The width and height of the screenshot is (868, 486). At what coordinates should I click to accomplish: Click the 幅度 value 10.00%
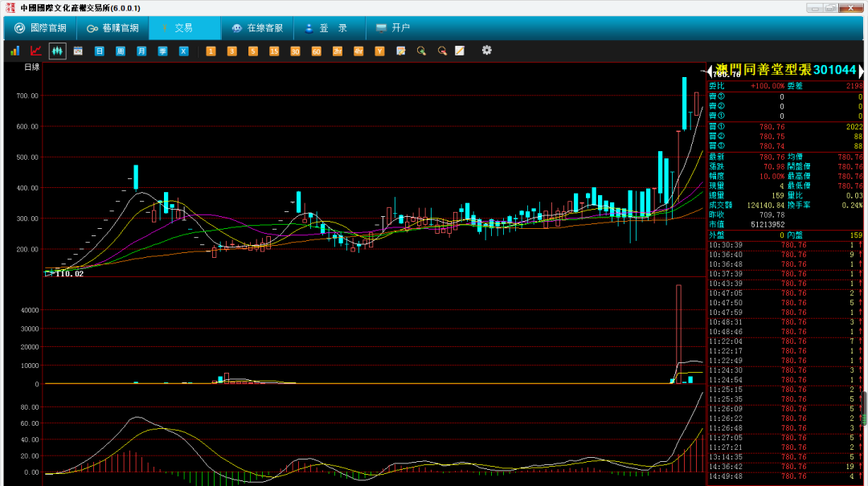[772, 176]
